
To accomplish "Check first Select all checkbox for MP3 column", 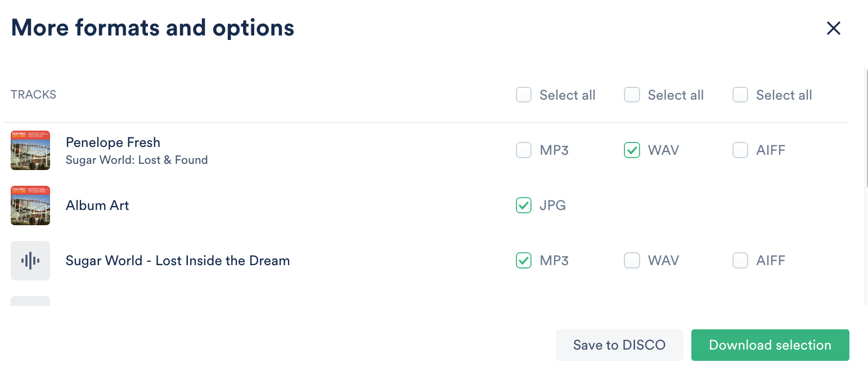I will click(x=524, y=95).
